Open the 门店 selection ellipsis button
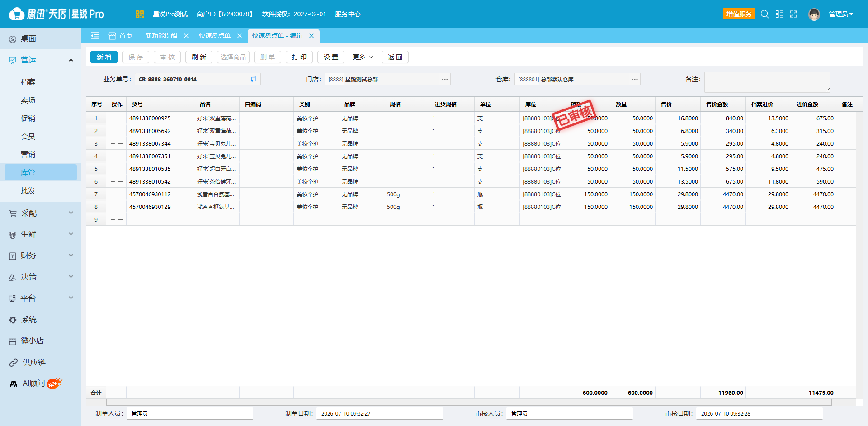 (x=445, y=79)
